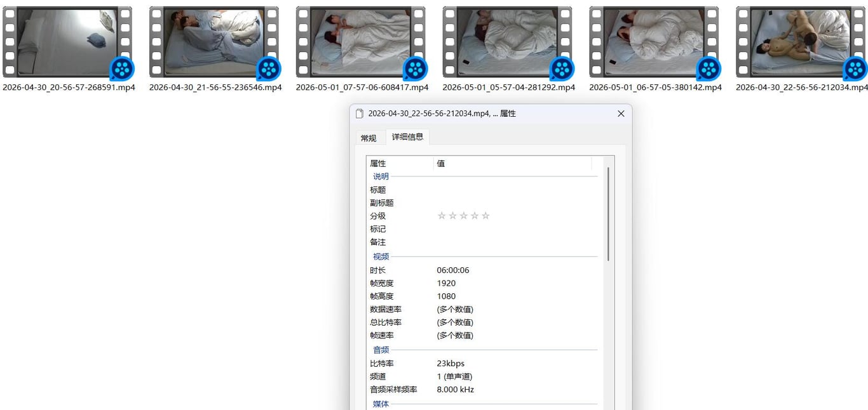Set 分级 rating to three stars
The width and height of the screenshot is (868, 410).
tap(463, 216)
